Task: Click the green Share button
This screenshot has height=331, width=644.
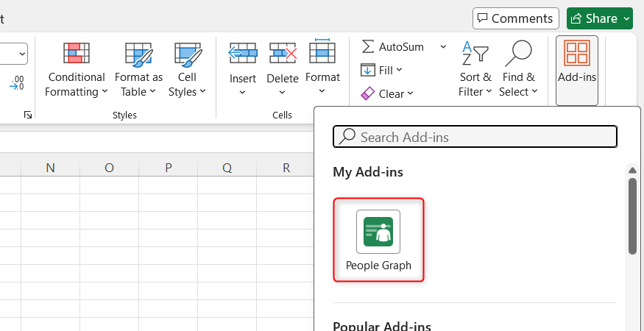Action: (x=600, y=18)
